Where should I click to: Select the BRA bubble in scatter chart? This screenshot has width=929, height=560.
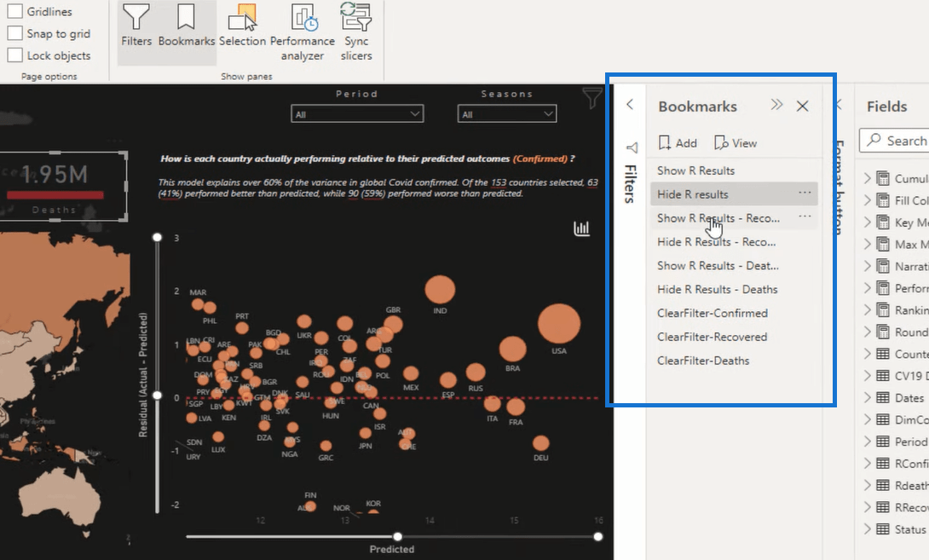tap(512, 349)
